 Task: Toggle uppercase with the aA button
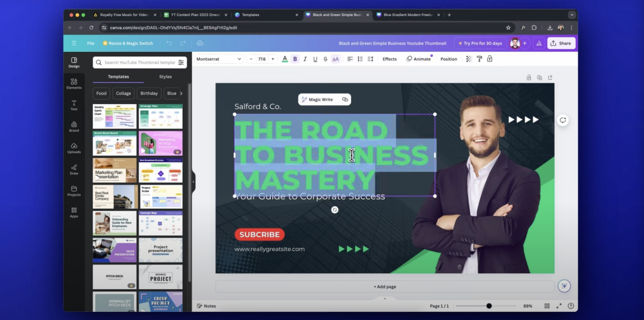(335, 59)
